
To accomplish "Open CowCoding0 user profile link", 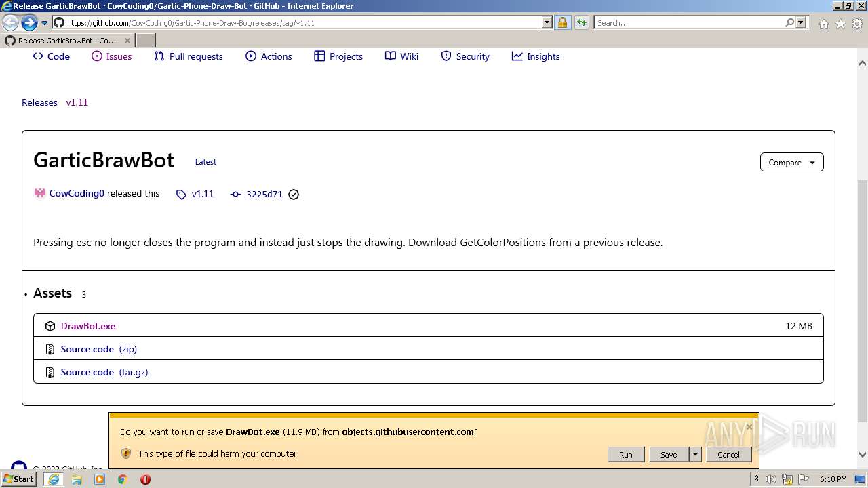I will (77, 193).
